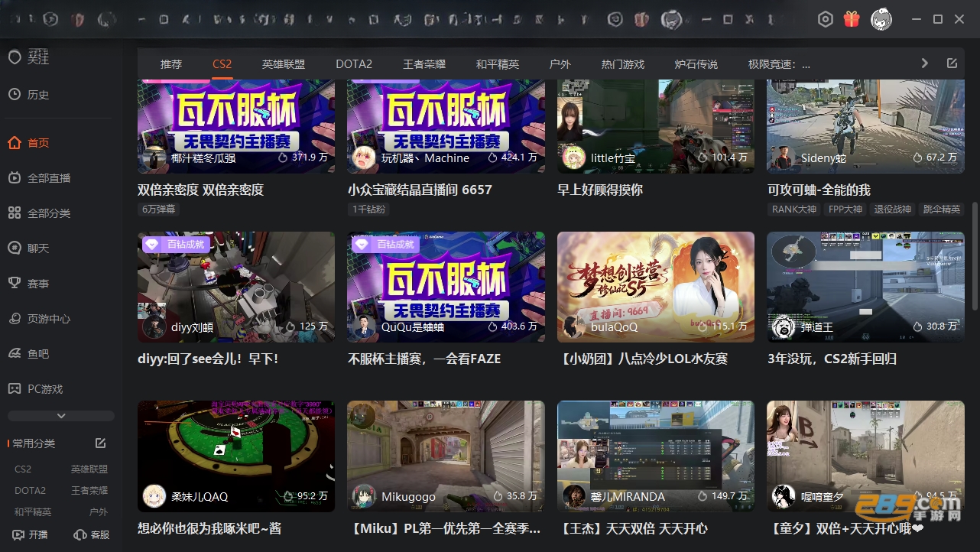
Task: Open 历史 history in sidebar
Action: pyautogui.click(x=29, y=95)
